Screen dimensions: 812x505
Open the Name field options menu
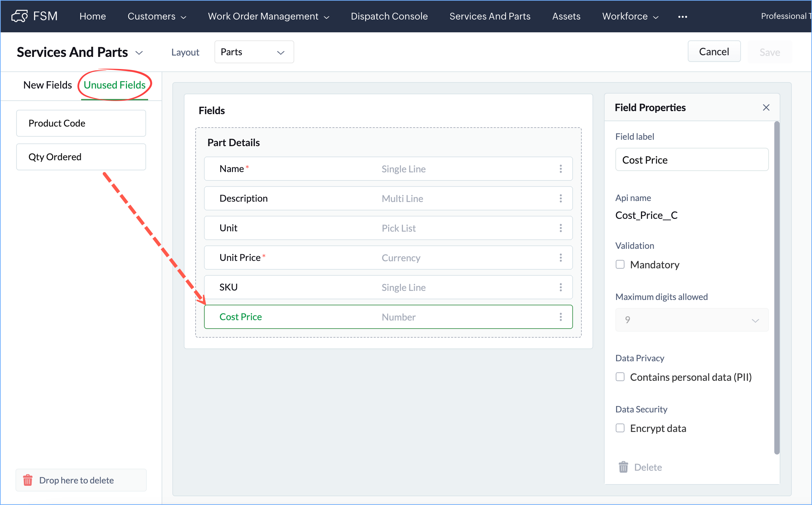561,169
